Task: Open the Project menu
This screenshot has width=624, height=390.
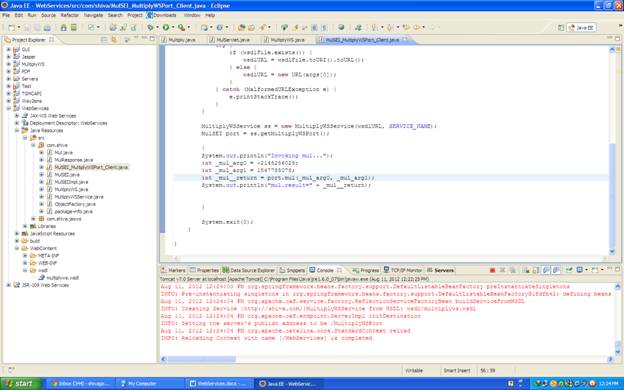Action: click(135, 15)
